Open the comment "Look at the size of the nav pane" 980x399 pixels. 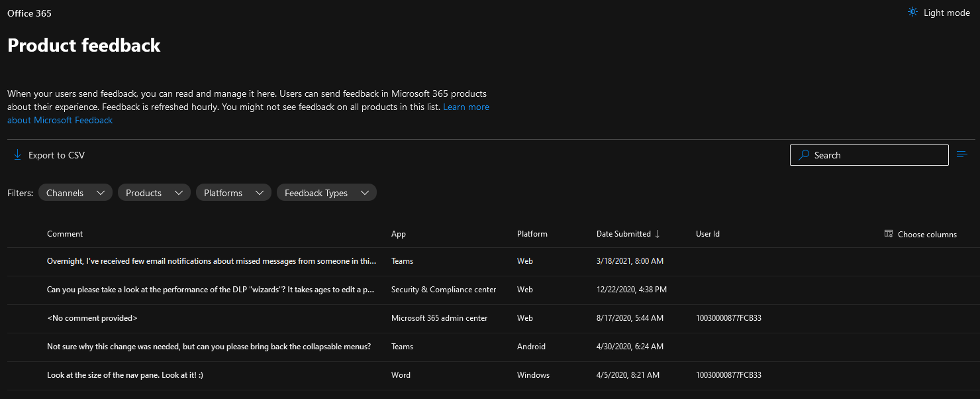pyautogui.click(x=125, y=375)
